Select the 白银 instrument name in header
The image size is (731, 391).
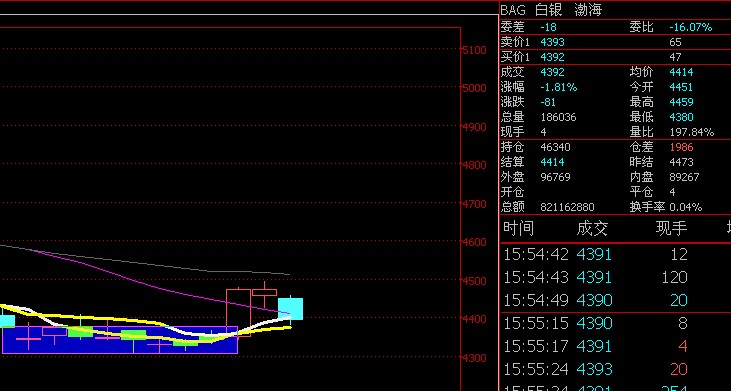[548, 10]
